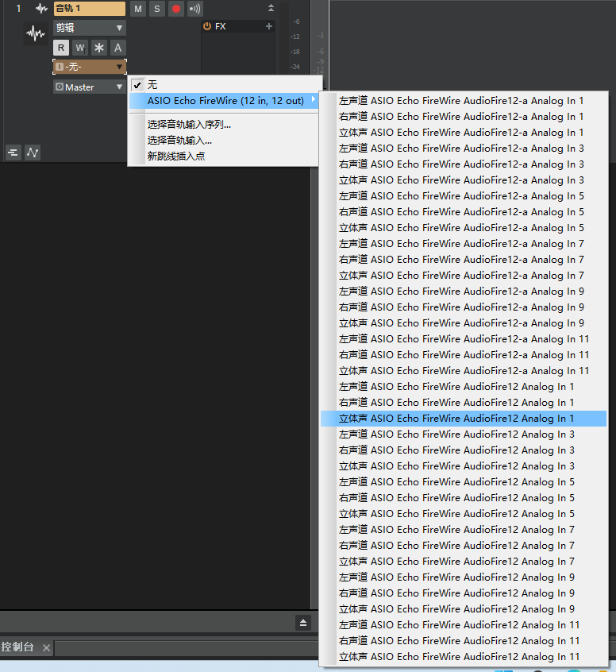Select 右声道 AudioFire12 Analog In 5
Viewport: 616px width, 672px height.
click(464, 497)
